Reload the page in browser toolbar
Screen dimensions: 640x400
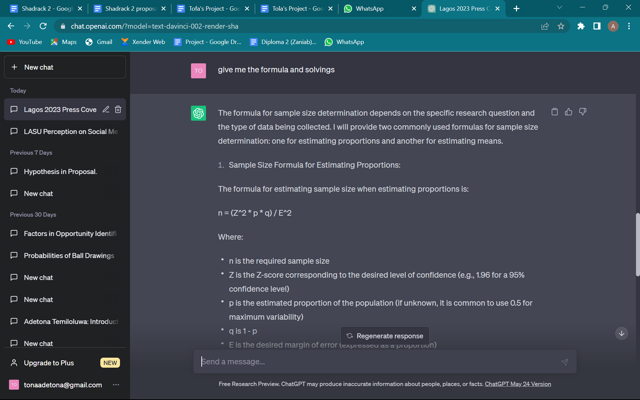[43, 26]
